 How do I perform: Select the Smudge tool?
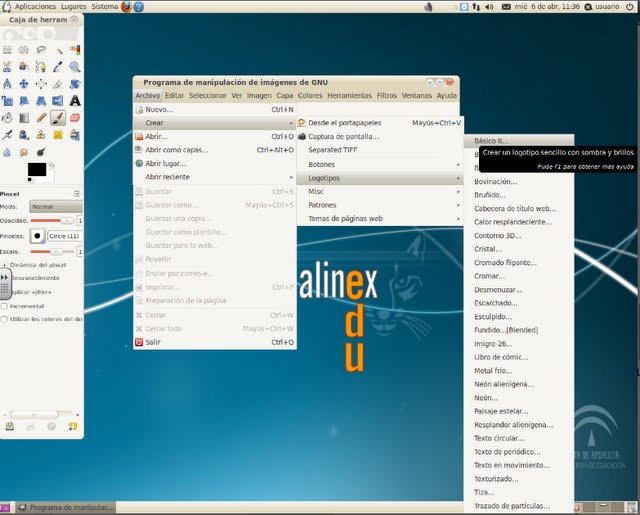click(x=24, y=152)
